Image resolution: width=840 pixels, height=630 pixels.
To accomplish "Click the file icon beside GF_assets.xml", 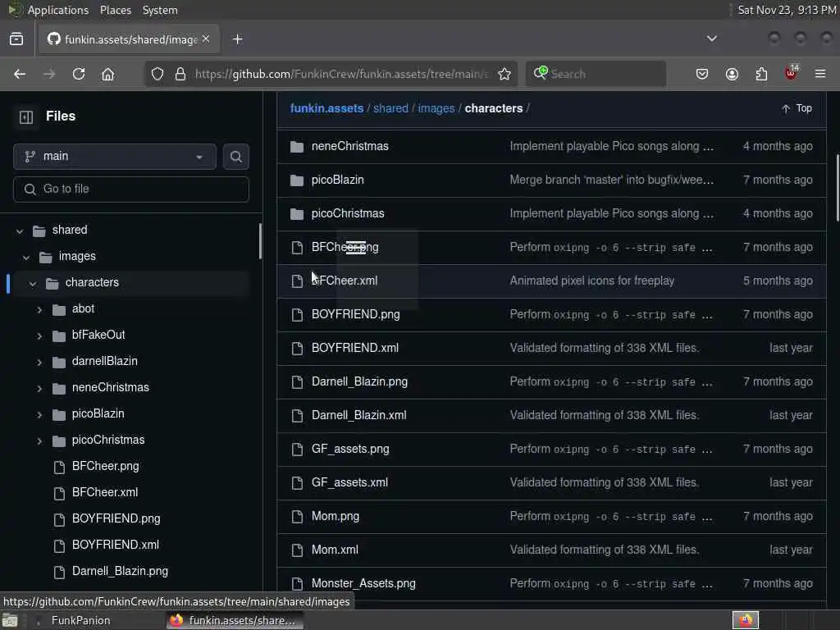I will click(x=297, y=482).
